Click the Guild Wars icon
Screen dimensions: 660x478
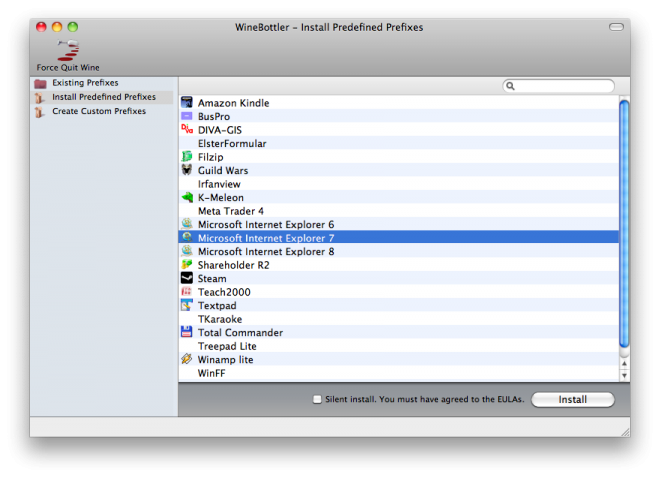pyautogui.click(x=187, y=171)
